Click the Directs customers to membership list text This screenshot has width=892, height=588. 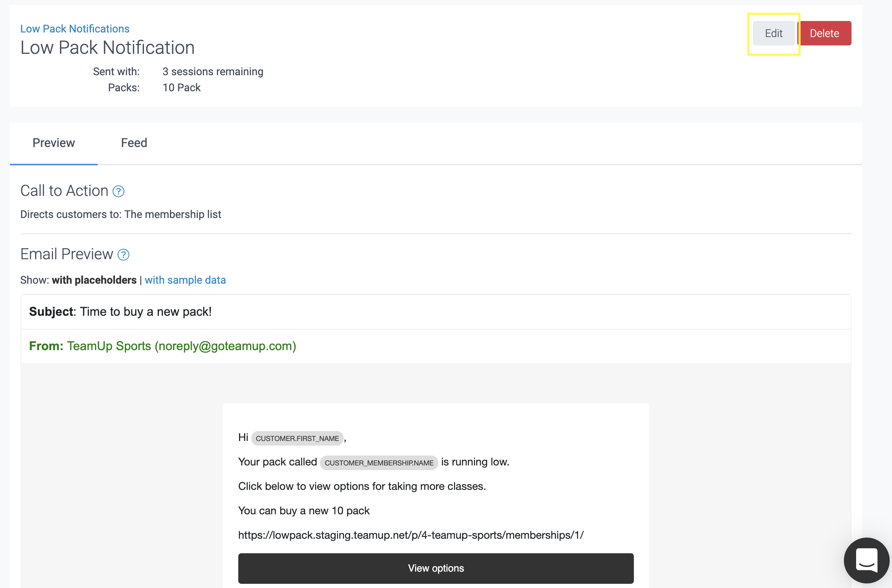pyautogui.click(x=121, y=214)
